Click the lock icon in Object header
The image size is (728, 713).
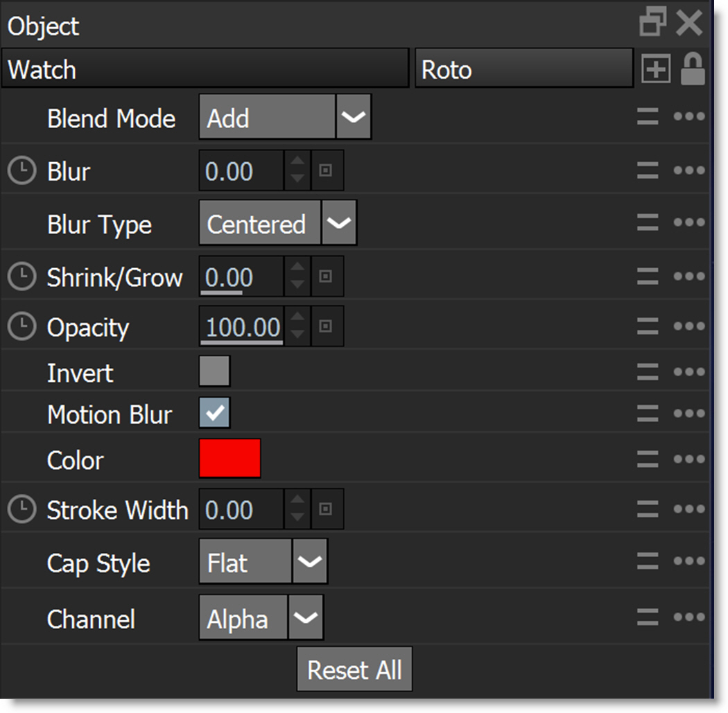692,70
